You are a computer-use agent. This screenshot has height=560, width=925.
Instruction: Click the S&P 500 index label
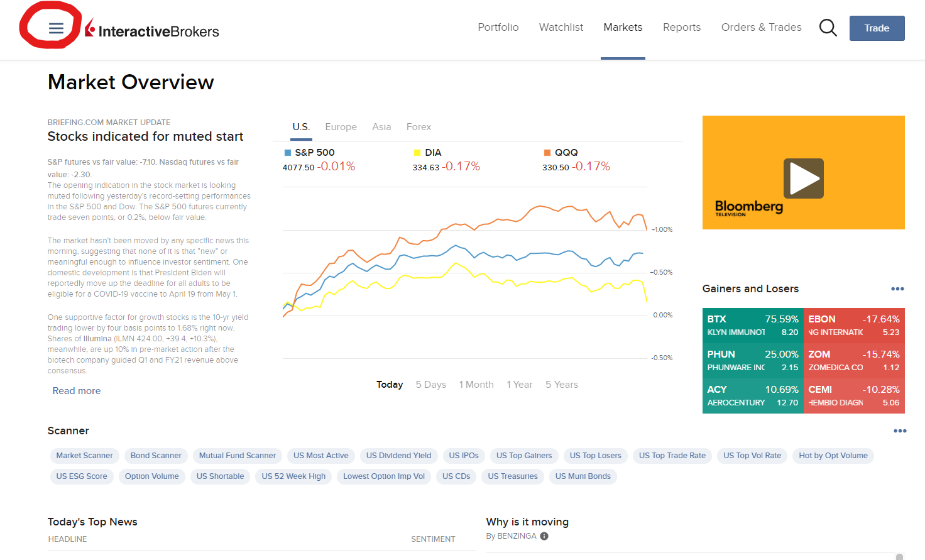(315, 153)
